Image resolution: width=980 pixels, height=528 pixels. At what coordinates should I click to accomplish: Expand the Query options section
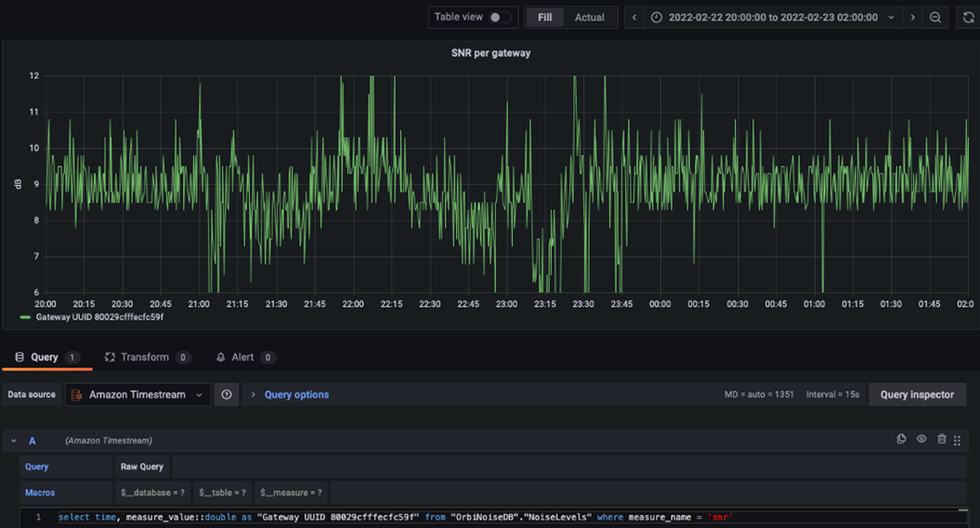(x=295, y=395)
